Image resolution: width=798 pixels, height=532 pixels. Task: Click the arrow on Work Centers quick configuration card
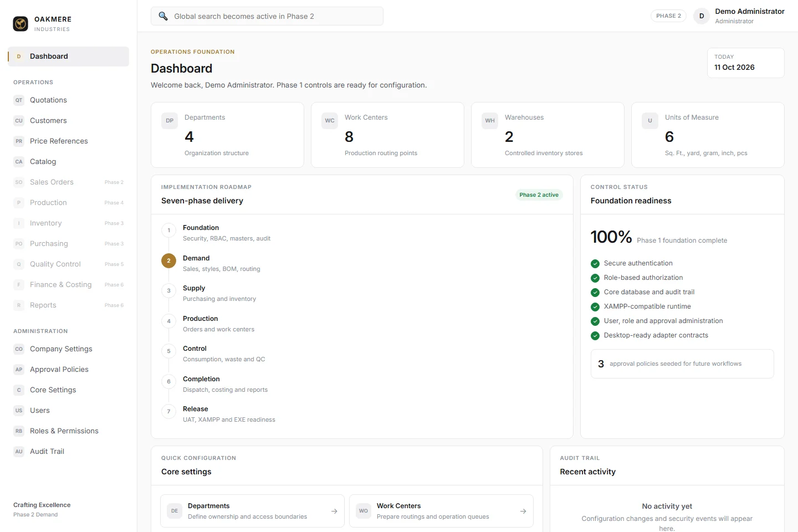[x=523, y=511]
